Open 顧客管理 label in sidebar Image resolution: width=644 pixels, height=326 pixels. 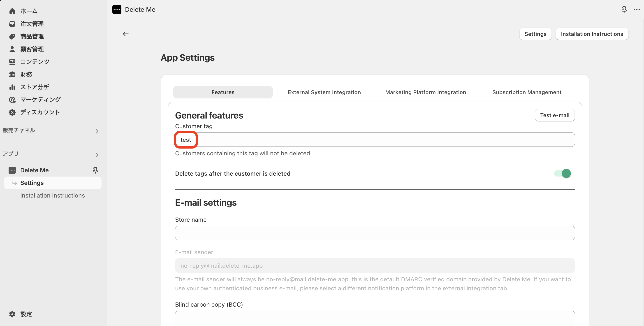pos(32,49)
